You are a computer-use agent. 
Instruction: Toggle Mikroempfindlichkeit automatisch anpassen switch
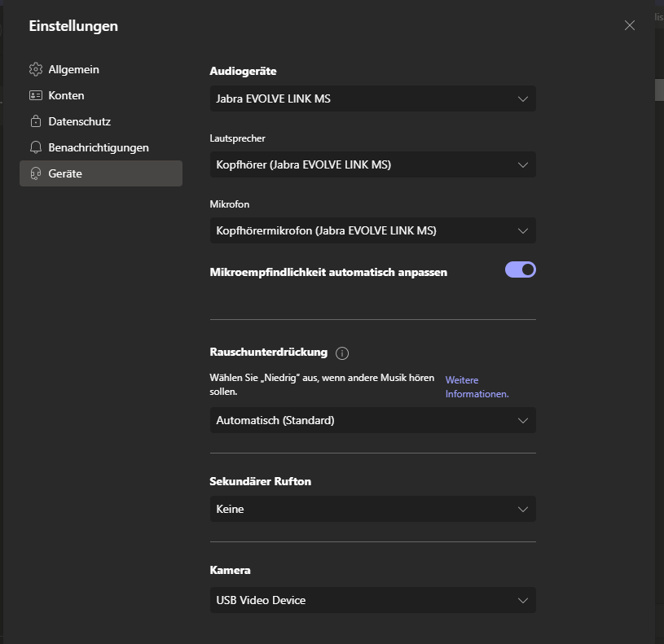tap(521, 269)
